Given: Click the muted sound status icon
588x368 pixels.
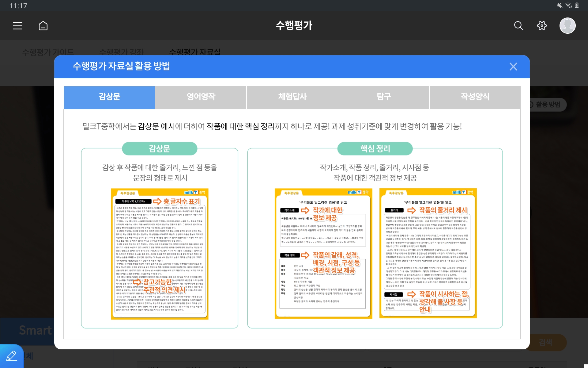Looking at the screenshot, I should (560, 5).
